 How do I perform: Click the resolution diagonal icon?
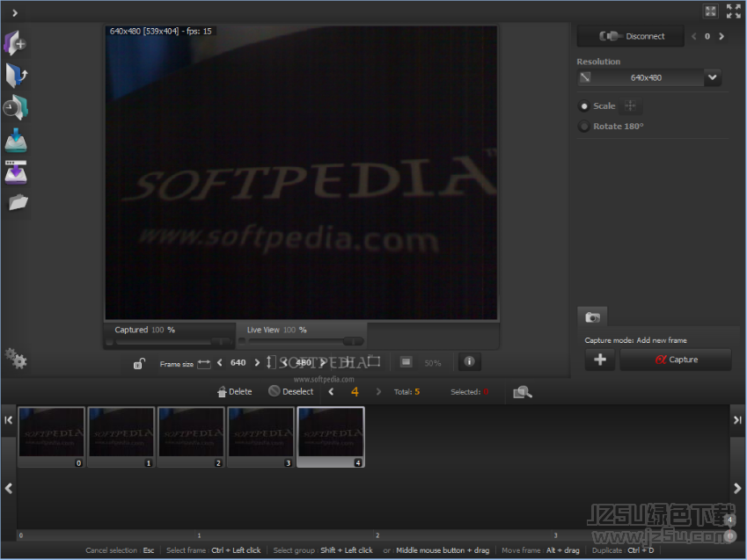pyautogui.click(x=585, y=77)
